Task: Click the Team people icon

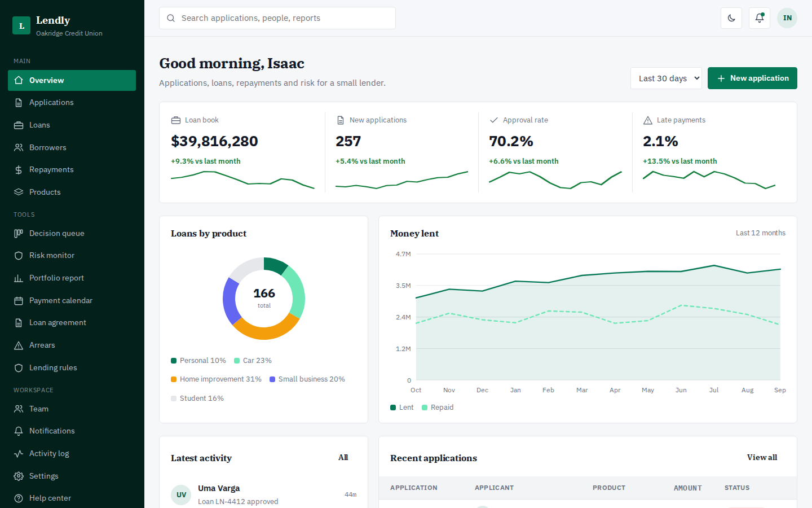Action: point(19,409)
